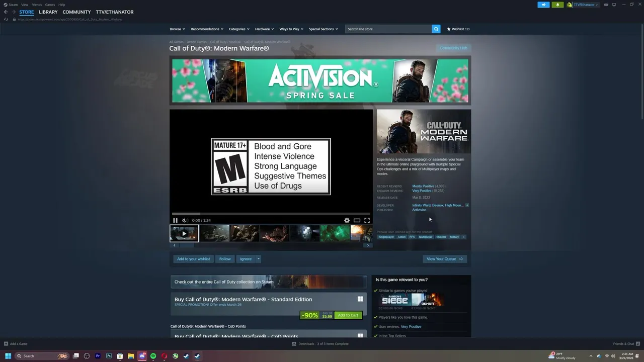
Task: Go back with the left arrow button
Action: coord(6,12)
